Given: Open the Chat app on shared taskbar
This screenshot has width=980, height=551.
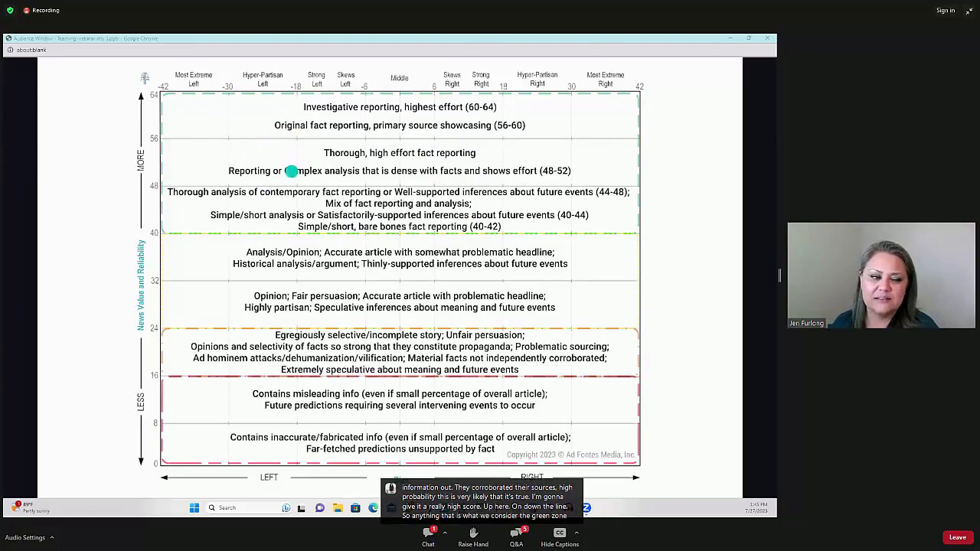Looking at the screenshot, I should point(319,507).
